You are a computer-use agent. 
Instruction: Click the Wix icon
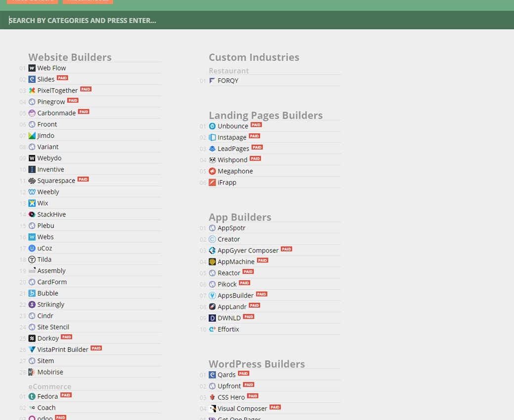tap(32, 203)
